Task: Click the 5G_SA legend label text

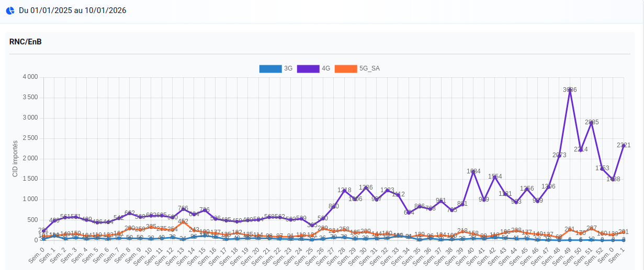Action: tap(369, 68)
